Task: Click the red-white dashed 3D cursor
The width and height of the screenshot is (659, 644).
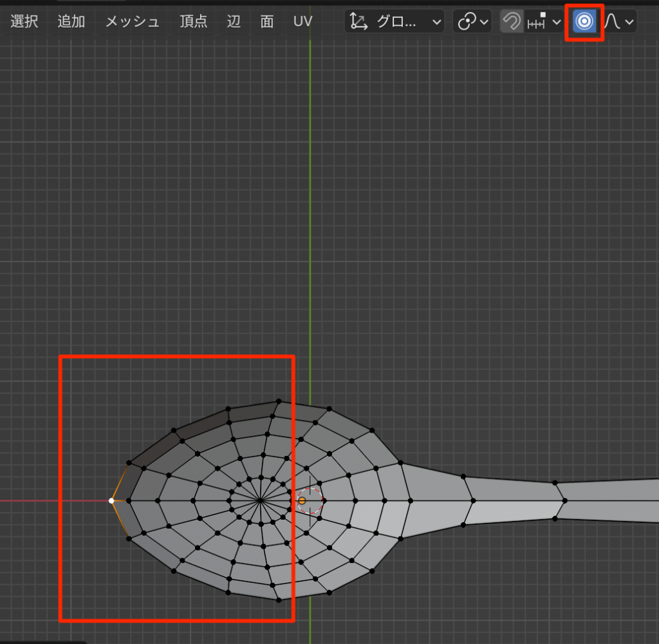Action: tap(310, 500)
